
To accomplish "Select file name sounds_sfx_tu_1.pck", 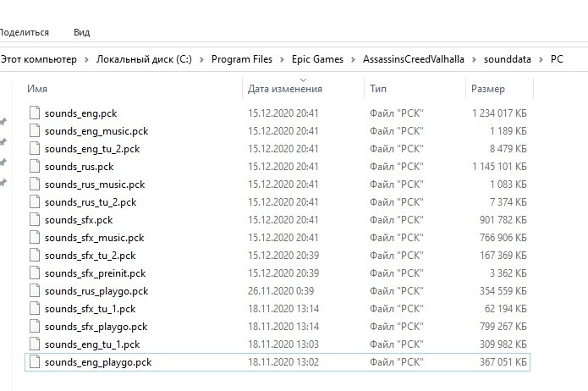I will point(90,309).
